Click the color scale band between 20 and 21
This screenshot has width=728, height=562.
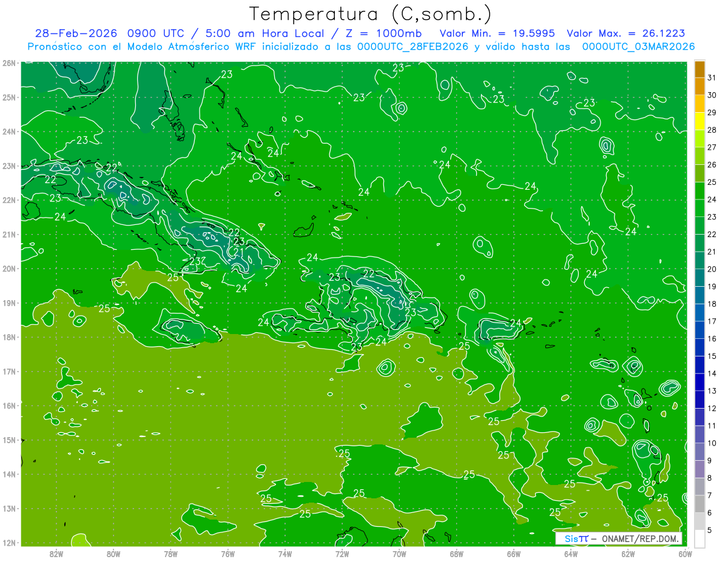(699, 261)
